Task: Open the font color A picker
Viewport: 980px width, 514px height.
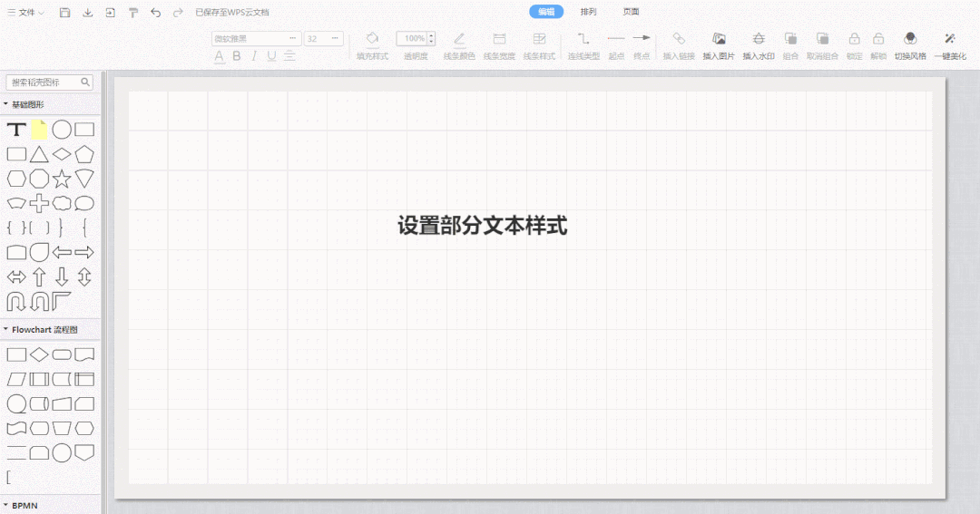Action: pos(219,57)
